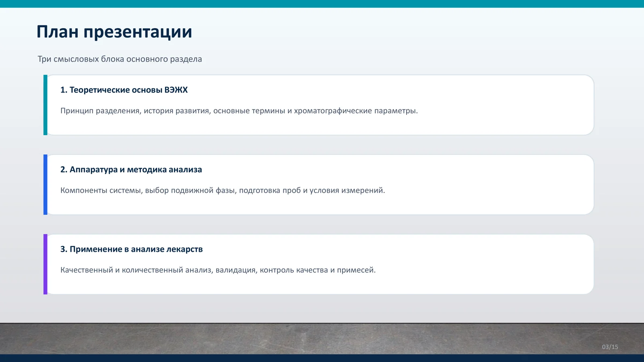Click the slide title "План презентации"
Image resolution: width=644 pixels, height=362 pixels.
(114, 32)
